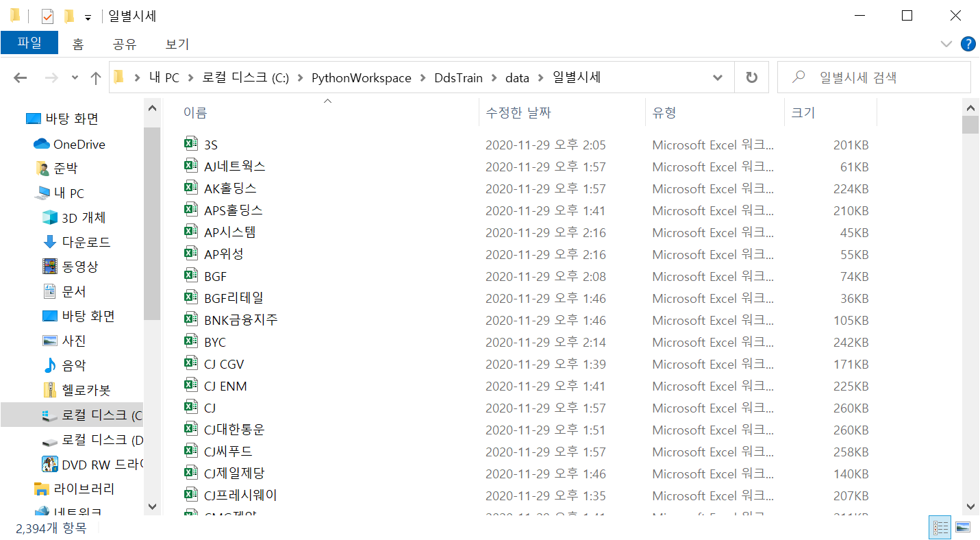
Task: Switch to details view layout
Action: (940, 528)
